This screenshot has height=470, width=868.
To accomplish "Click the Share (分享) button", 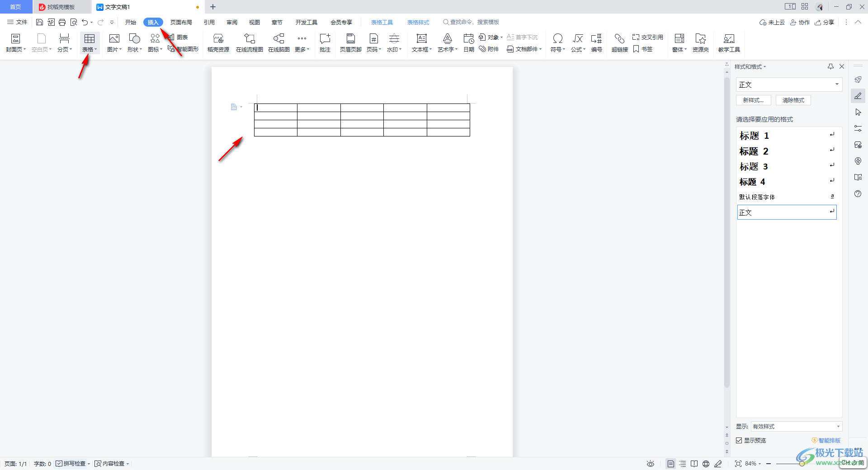I will click(x=825, y=22).
